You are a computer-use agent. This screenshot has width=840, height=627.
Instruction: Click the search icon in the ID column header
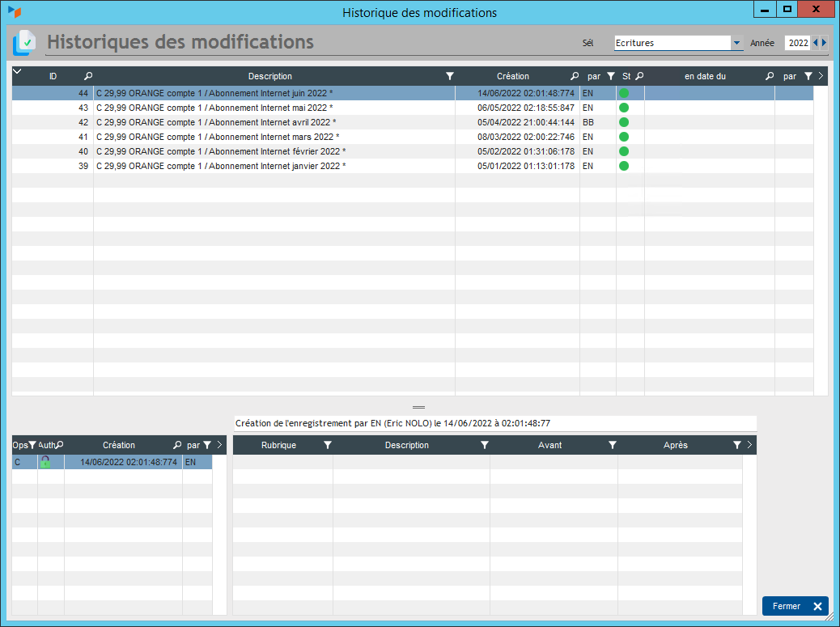coord(88,76)
